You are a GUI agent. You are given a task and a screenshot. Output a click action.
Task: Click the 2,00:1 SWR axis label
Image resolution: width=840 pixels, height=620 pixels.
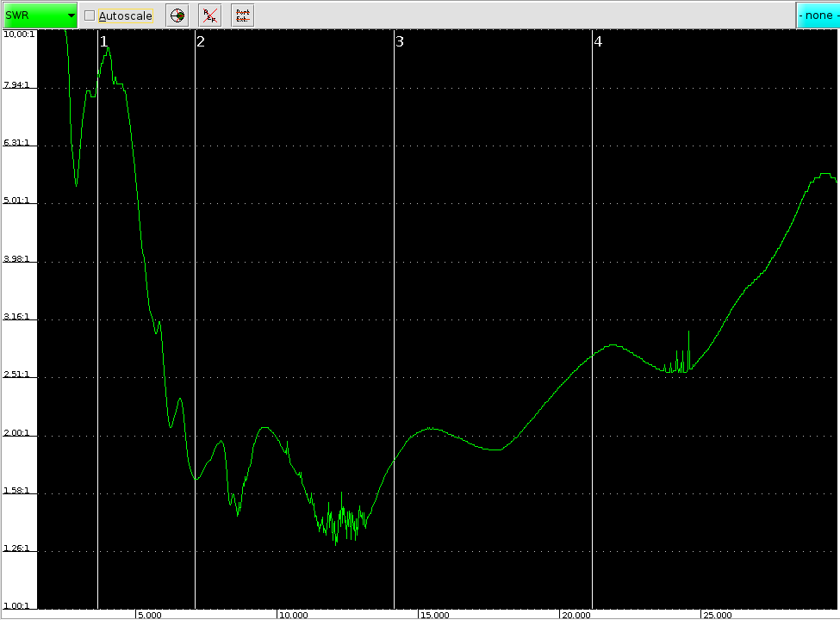point(18,432)
